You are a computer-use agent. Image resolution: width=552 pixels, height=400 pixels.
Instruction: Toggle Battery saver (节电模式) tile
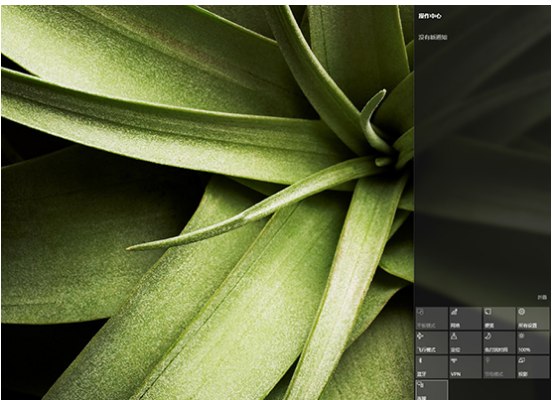(499, 367)
